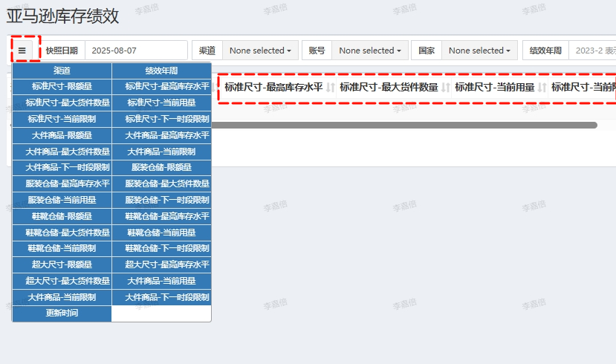
Task: Click the 标准尺寸-最高库存水平 table column header
Action: coord(273,87)
